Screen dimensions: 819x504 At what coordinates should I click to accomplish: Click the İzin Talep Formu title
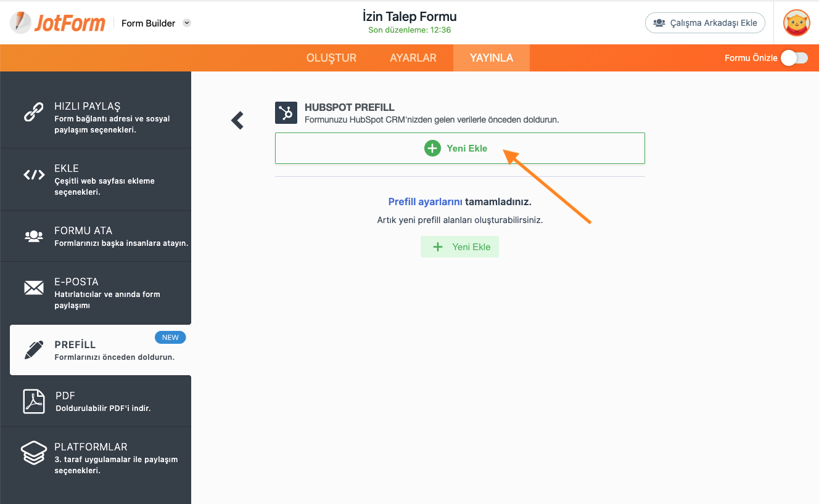click(x=409, y=17)
